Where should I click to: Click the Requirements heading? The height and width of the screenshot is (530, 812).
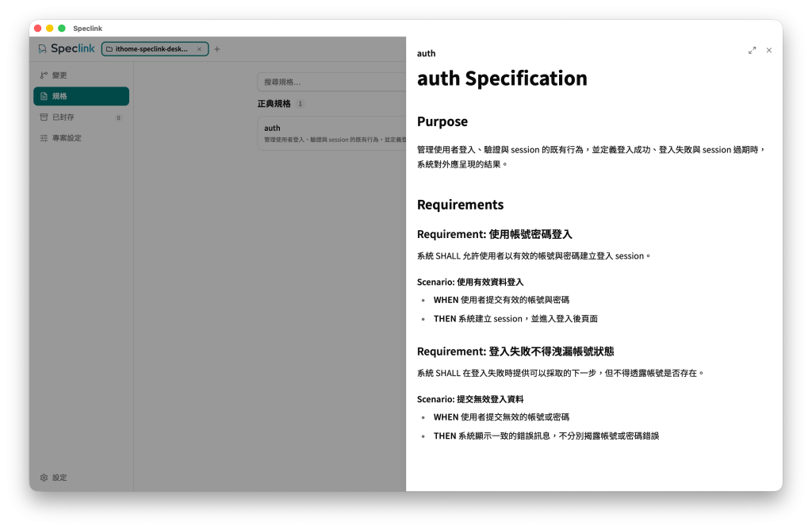[460, 205]
